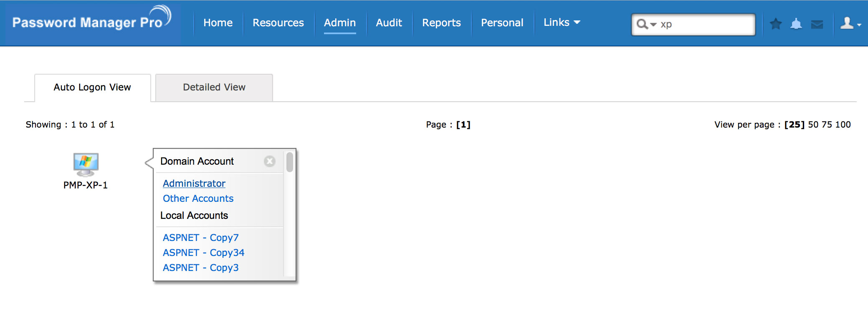868x316 pixels.
Task: Open the Personal menu
Action: [502, 23]
